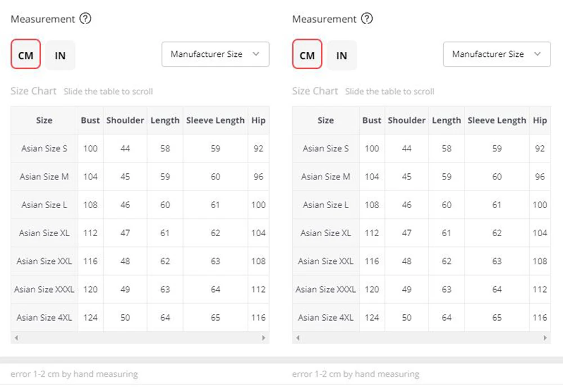The height and width of the screenshot is (392, 563).
Task: Select Asian Size 4XL row in right table
Action: [422, 317]
